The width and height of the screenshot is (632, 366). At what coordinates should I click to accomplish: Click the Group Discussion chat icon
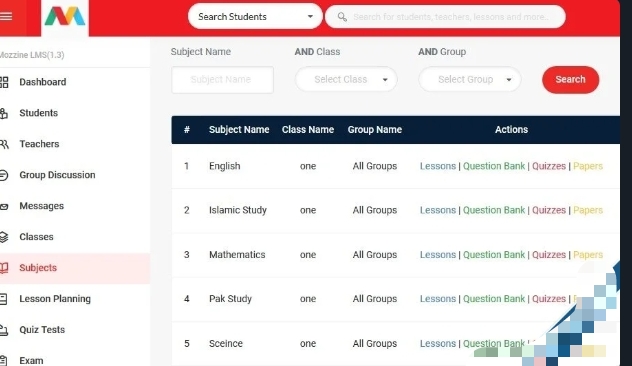[x=4, y=175]
